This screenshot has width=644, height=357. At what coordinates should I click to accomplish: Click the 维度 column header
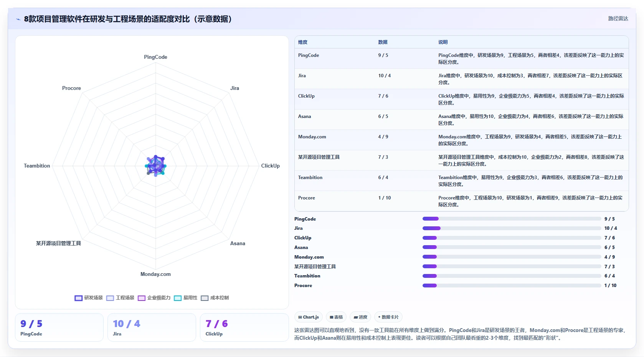click(x=303, y=42)
